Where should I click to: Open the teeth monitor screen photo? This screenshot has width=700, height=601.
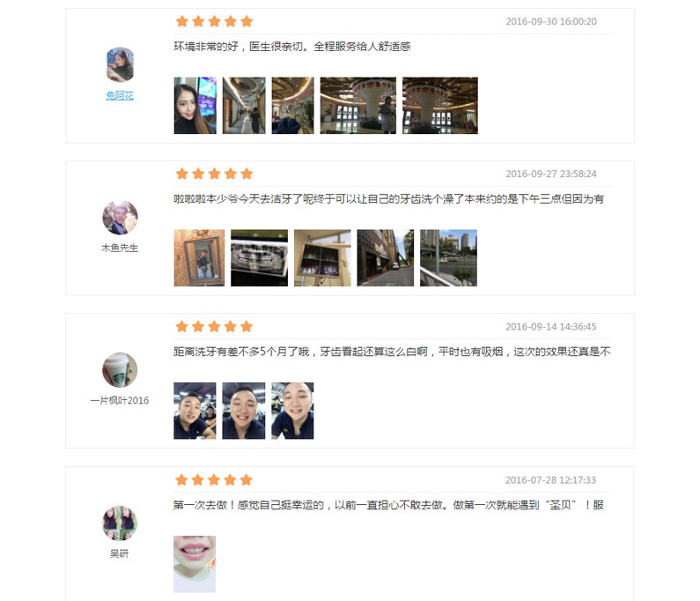click(322, 258)
